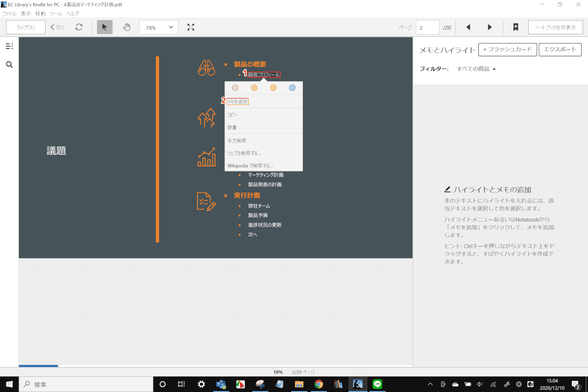Viewport: 588px width, 392px height.
Task: Open the ファイル menu
Action: (x=9, y=14)
